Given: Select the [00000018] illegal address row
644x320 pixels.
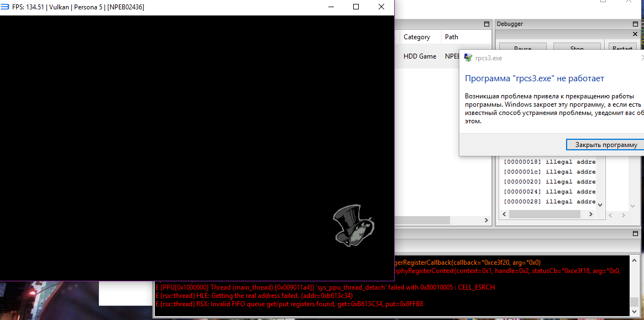Looking at the screenshot, I should pos(549,162).
